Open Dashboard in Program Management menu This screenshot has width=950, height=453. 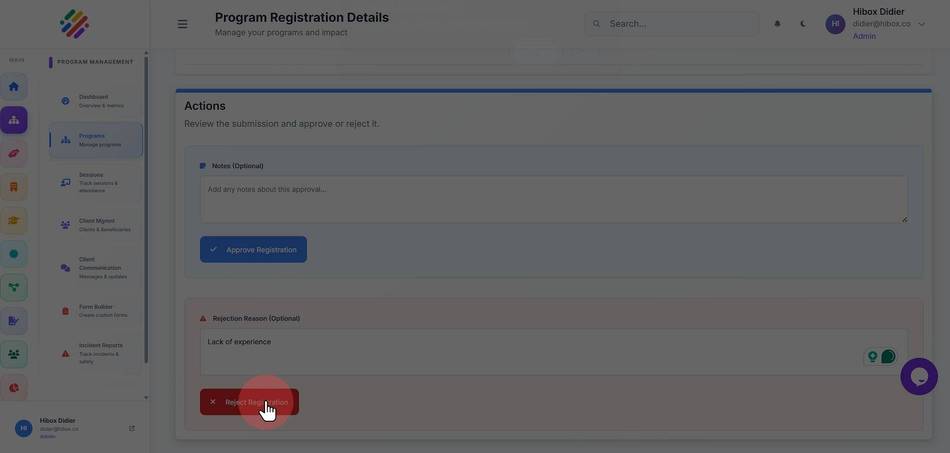(96, 101)
